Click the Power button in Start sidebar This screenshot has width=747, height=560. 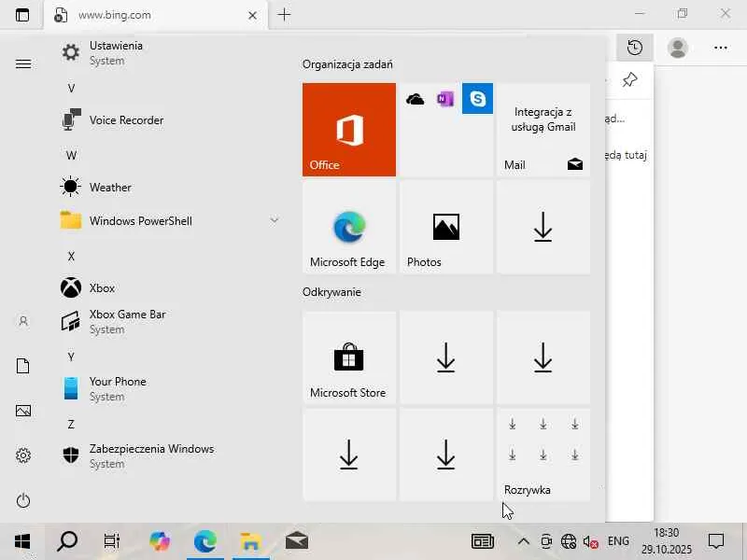tap(22, 500)
